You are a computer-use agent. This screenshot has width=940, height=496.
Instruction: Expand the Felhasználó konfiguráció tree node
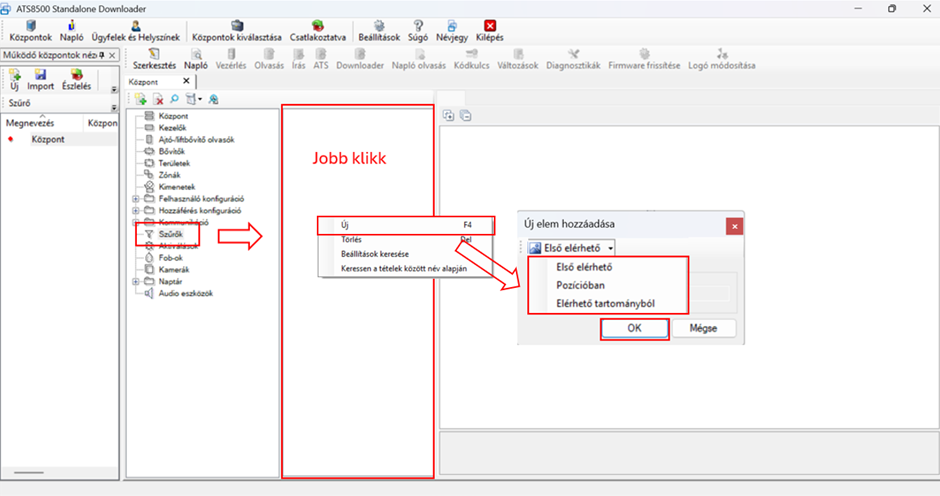[x=135, y=199]
